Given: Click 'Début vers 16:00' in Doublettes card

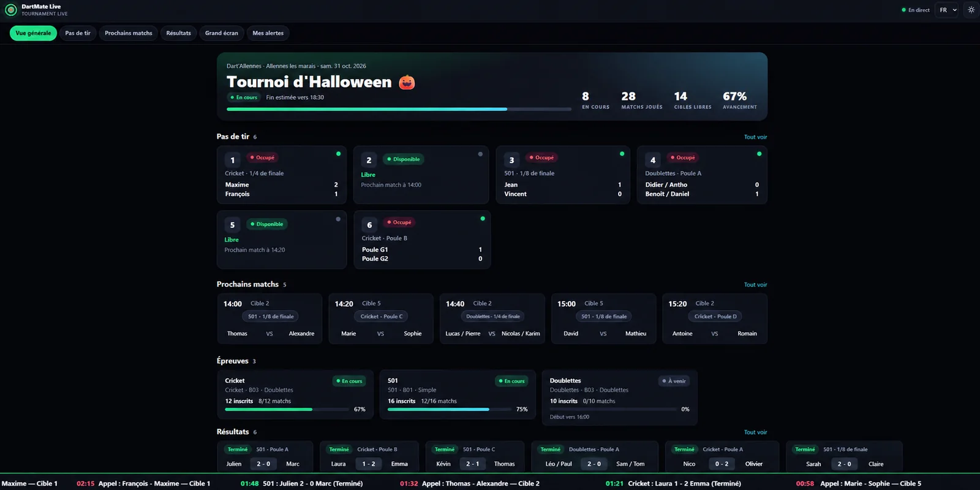Looking at the screenshot, I should coord(570,417).
